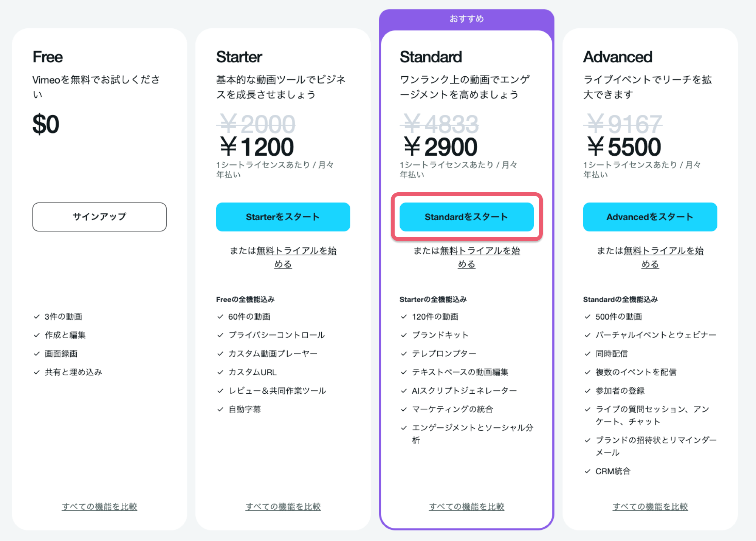Click the checkmark beside 画面録画
The height and width of the screenshot is (541, 756).
click(x=37, y=354)
